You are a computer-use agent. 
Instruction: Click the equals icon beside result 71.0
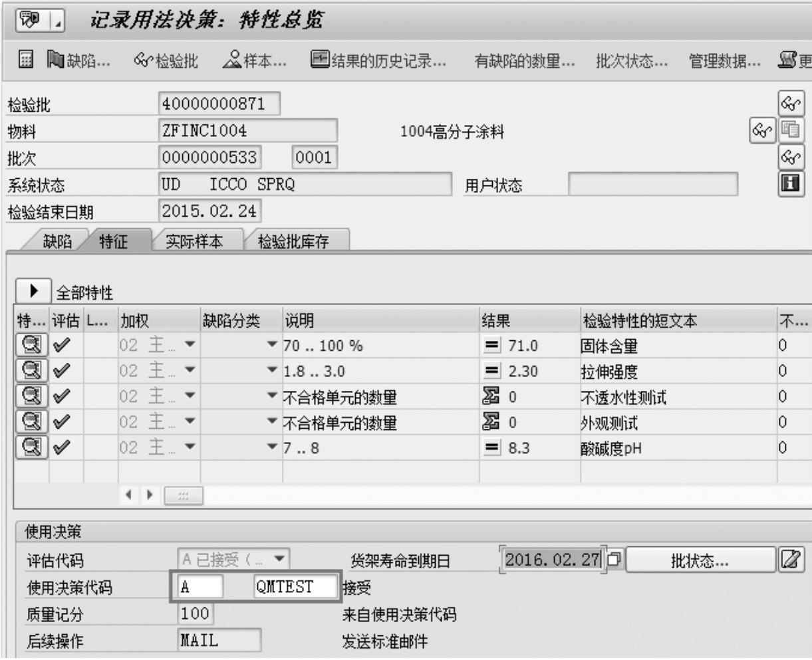(x=492, y=346)
